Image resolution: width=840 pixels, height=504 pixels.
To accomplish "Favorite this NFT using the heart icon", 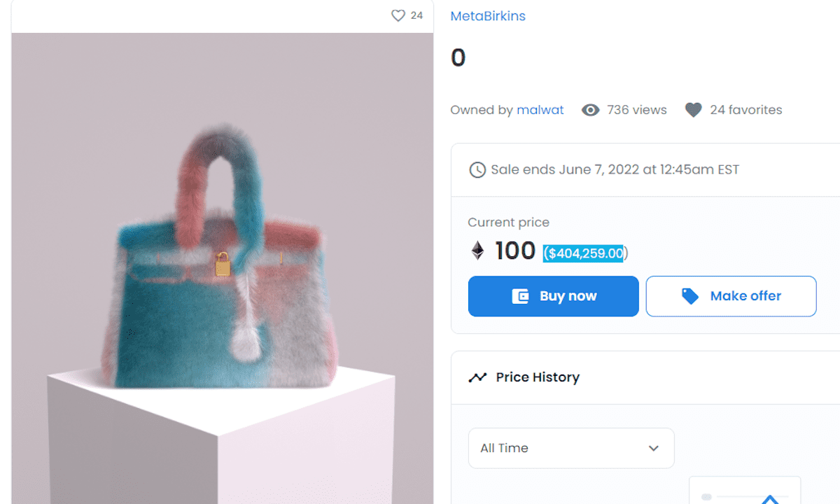I will pyautogui.click(x=398, y=15).
